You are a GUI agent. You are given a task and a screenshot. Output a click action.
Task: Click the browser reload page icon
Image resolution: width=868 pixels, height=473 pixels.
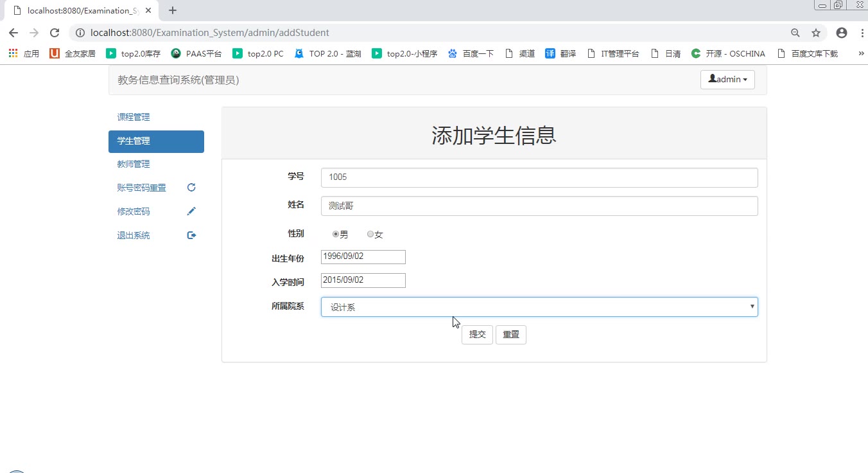[x=55, y=33]
